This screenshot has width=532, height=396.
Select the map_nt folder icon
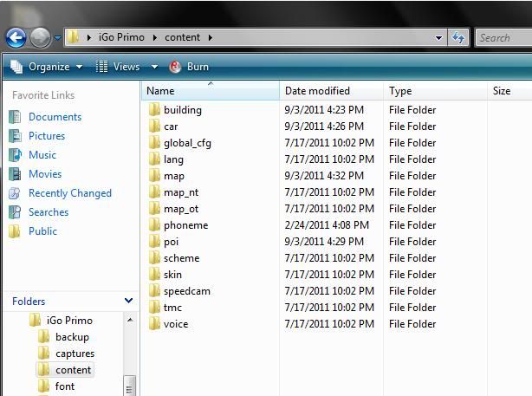(154, 192)
